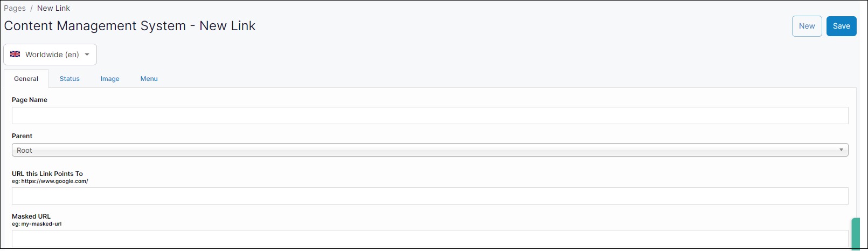The width and height of the screenshot is (868, 251).
Task: Open the Image tab
Action: click(x=110, y=79)
